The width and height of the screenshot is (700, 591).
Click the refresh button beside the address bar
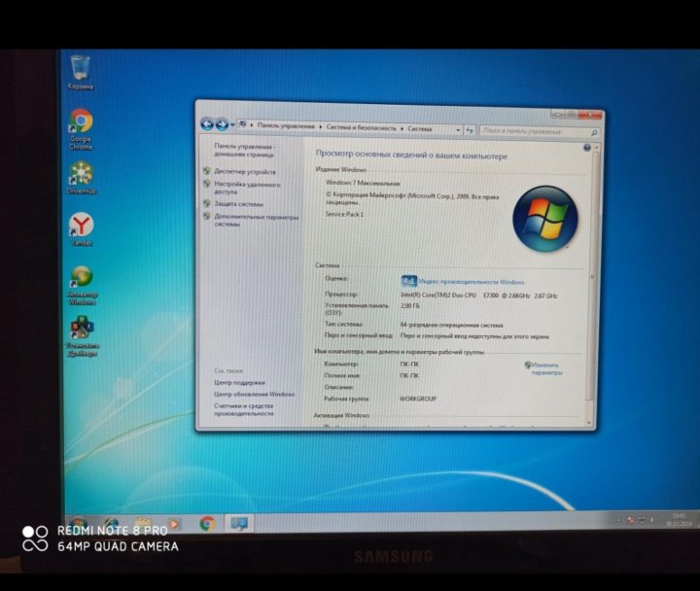[470, 129]
